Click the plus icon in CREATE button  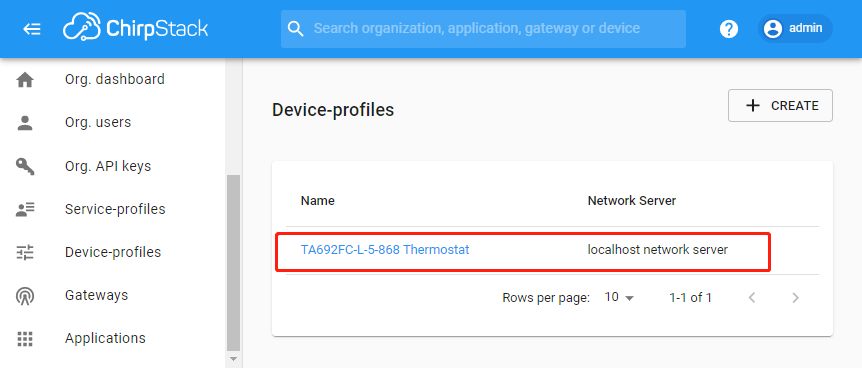tap(753, 106)
